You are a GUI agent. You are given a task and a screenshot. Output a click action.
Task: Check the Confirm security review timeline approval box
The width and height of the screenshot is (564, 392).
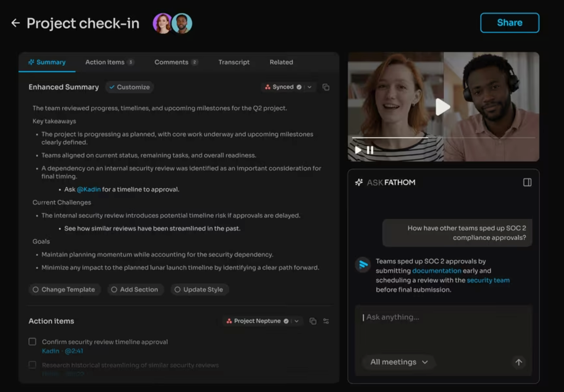click(32, 341)
